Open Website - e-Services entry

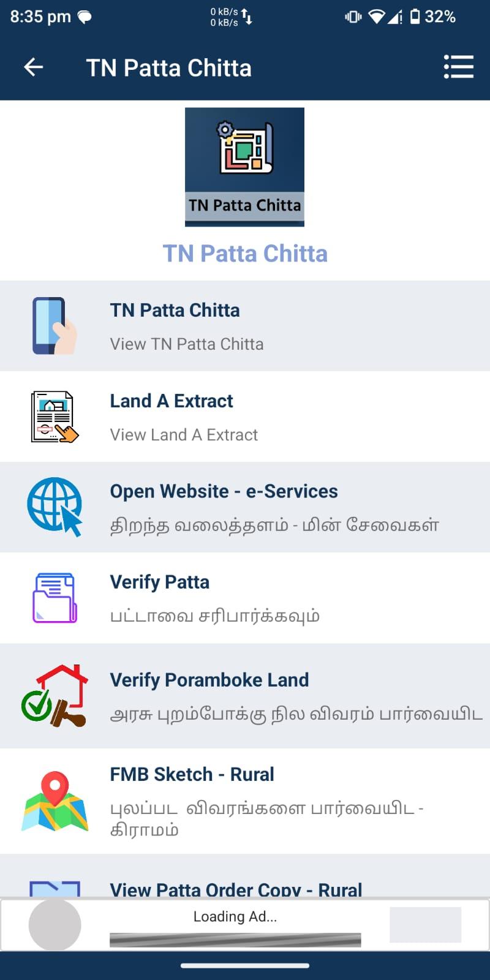(245, 507)
